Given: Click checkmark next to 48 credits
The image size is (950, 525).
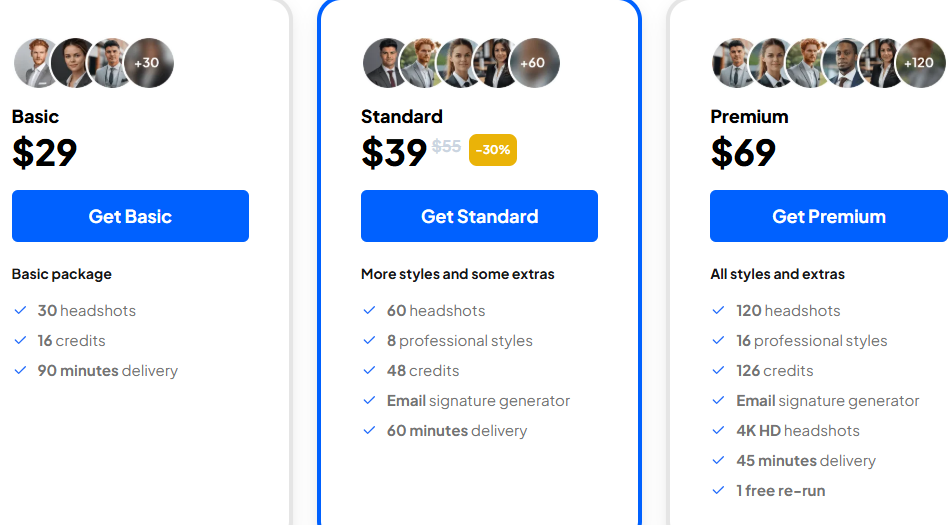Looking at the screenshot, I should [370, 371].
